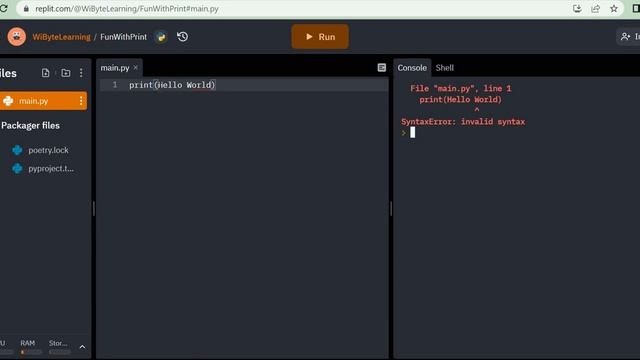Switch to the main.py editor tab
The height and width of the screenshot is (360, 640).
pos(115,68)
